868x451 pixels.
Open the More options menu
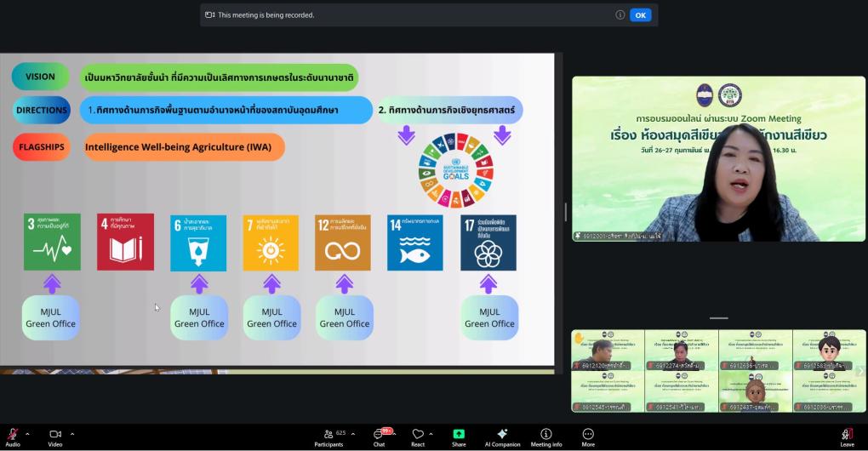(588, 435)
